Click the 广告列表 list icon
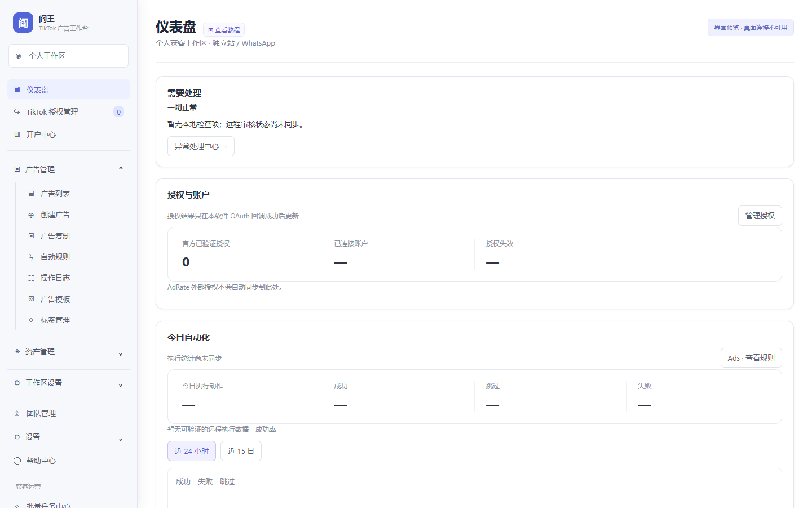 coord(31,194)
